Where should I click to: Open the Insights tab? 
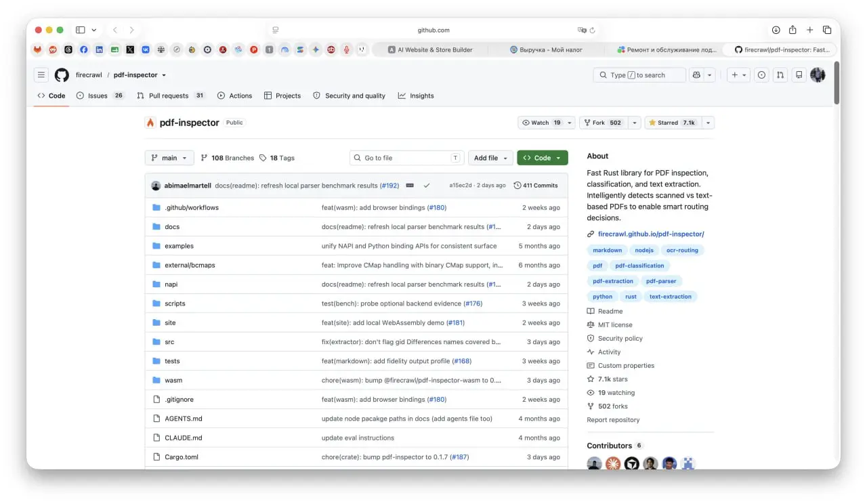(416, 96)
